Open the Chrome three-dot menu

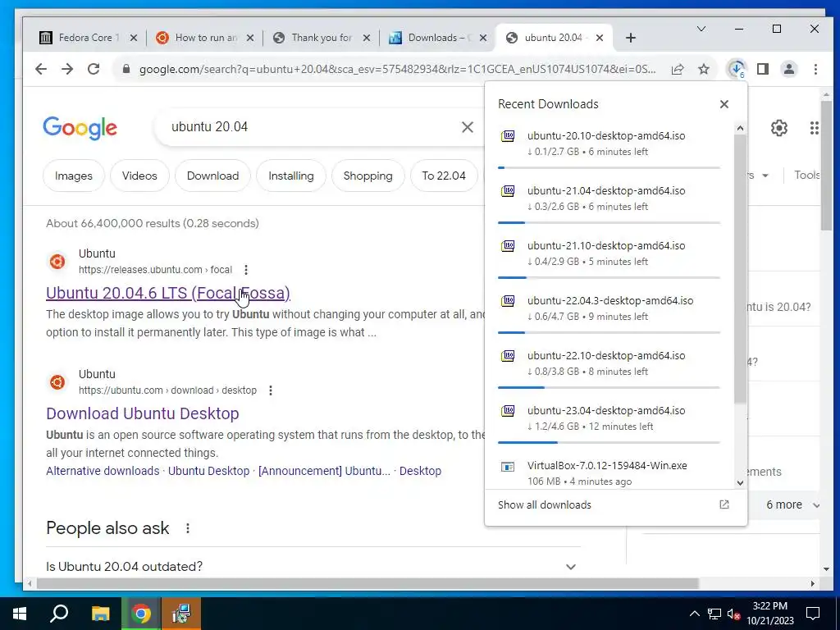tap(815, 69)
